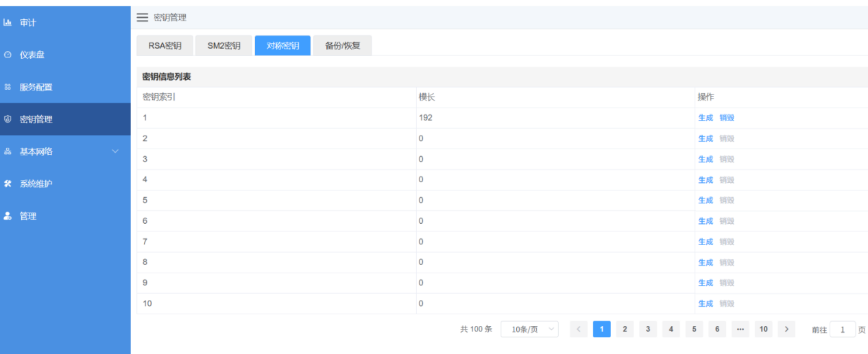Click 生成 for key index 7
The width and height of the screenshot is (868, 354).
click(x=706, y=241)
